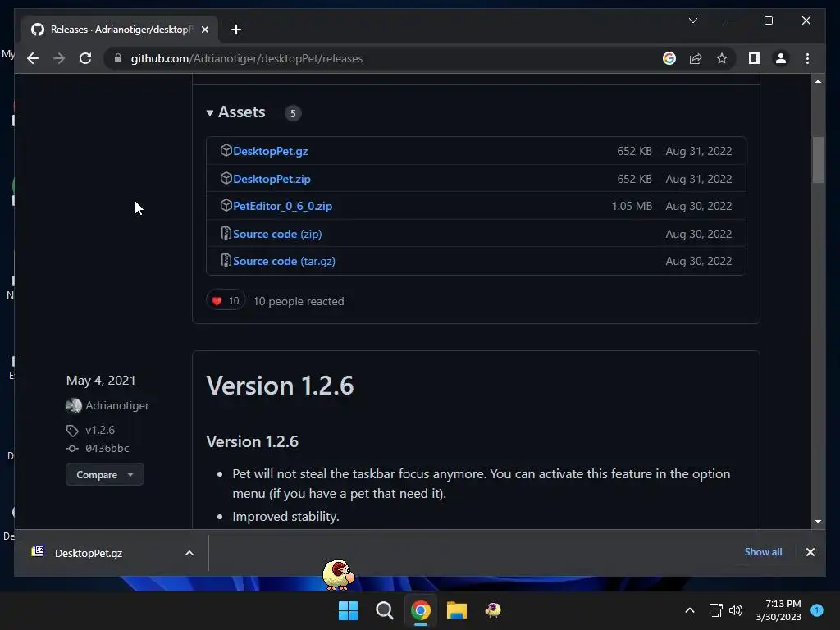Viewport: 840px width, 630px height.
Task: Click the May 4, 2021 release date
Action: point(101,381)
